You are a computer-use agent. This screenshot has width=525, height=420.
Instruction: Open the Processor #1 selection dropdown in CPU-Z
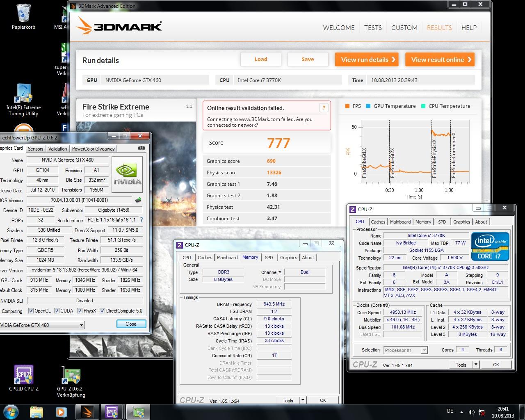pyautogui.click(x=406, y=350)
